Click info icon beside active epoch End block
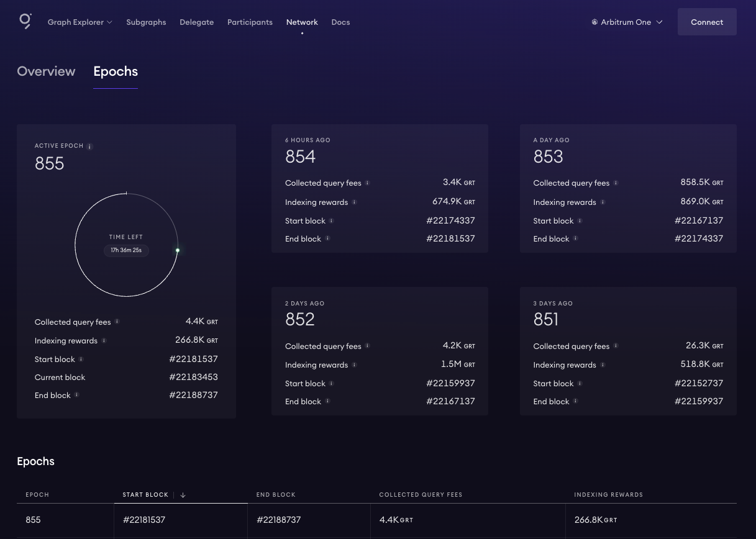Image resolution: width=756 pixels, height=539 pixels. tap(76, 396)
